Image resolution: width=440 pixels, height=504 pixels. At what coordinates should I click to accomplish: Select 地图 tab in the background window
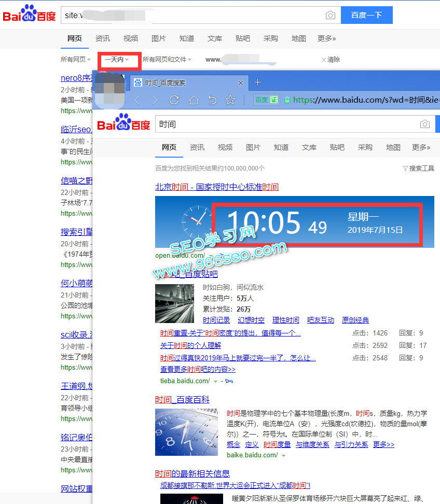[299, 38]
